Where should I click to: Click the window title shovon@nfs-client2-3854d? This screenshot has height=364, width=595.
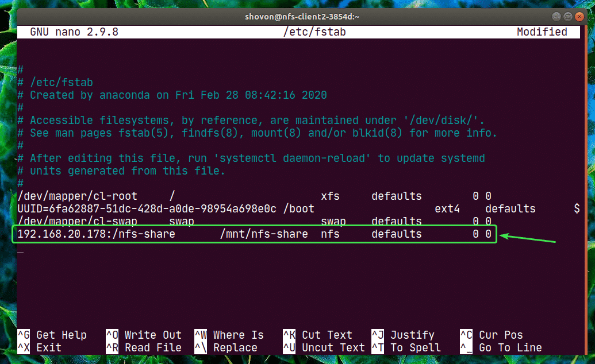pos(302,17)
